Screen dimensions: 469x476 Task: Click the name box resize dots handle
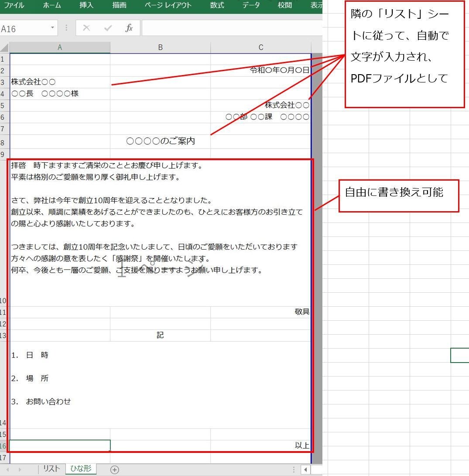(x=66, y=28)
